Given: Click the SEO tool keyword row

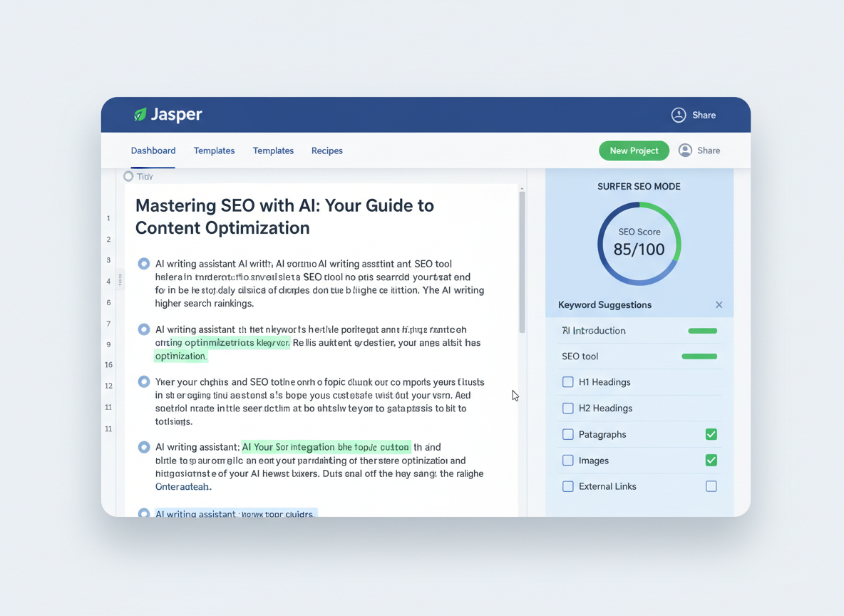Looking at the screenshot, I should tap(639, 356).
